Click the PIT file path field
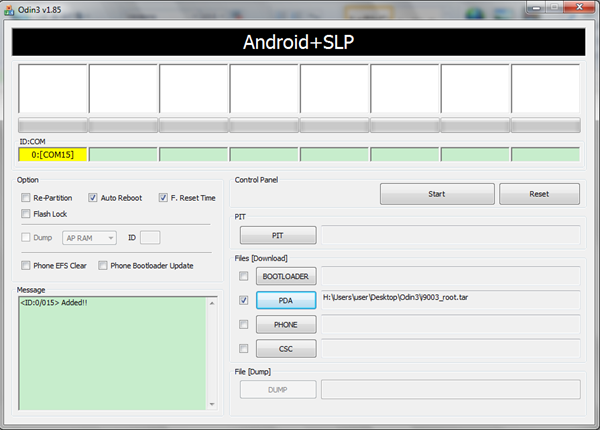The width and height of the screenshot is (600, 430). tap(451, 235)
